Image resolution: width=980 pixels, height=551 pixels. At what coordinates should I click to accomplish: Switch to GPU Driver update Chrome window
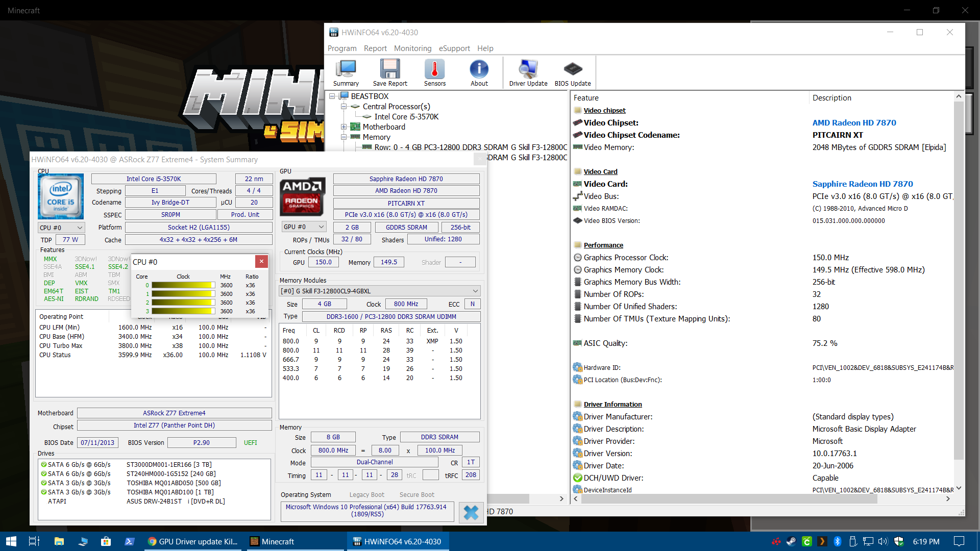[193, 541]
